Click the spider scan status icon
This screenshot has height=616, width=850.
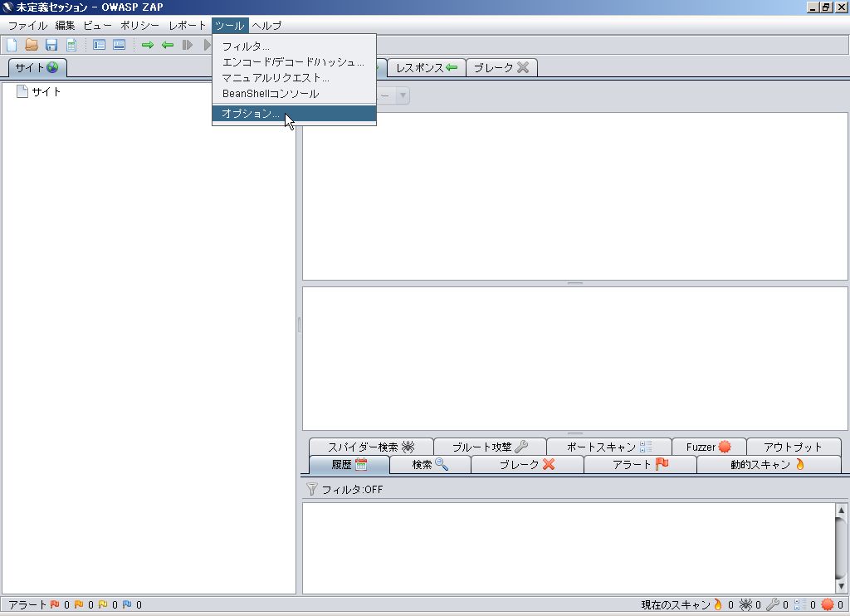click(746, 604)
